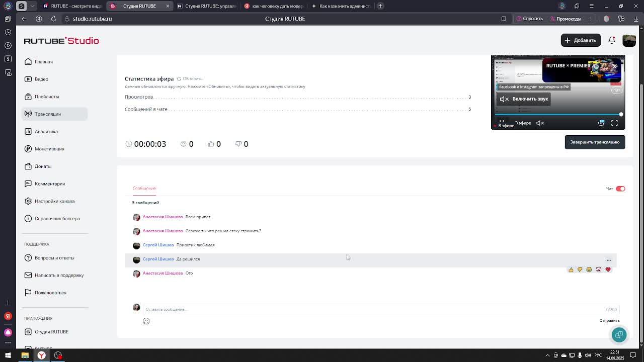Open the support chat widget button
This screenshot has height=362, width=644.
tap(619, 335)
